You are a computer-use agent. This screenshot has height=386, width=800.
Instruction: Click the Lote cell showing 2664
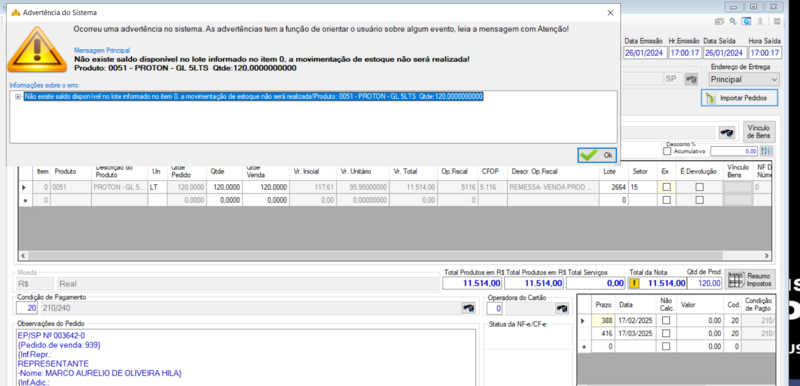pyautogui.click(x=614, y=187)
